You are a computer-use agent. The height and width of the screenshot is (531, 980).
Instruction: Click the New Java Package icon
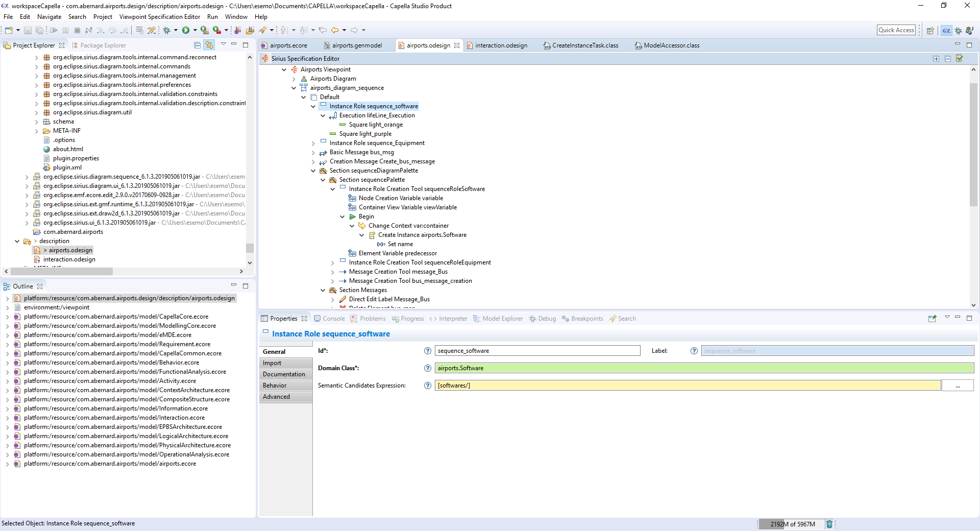[x=238, y=31]
